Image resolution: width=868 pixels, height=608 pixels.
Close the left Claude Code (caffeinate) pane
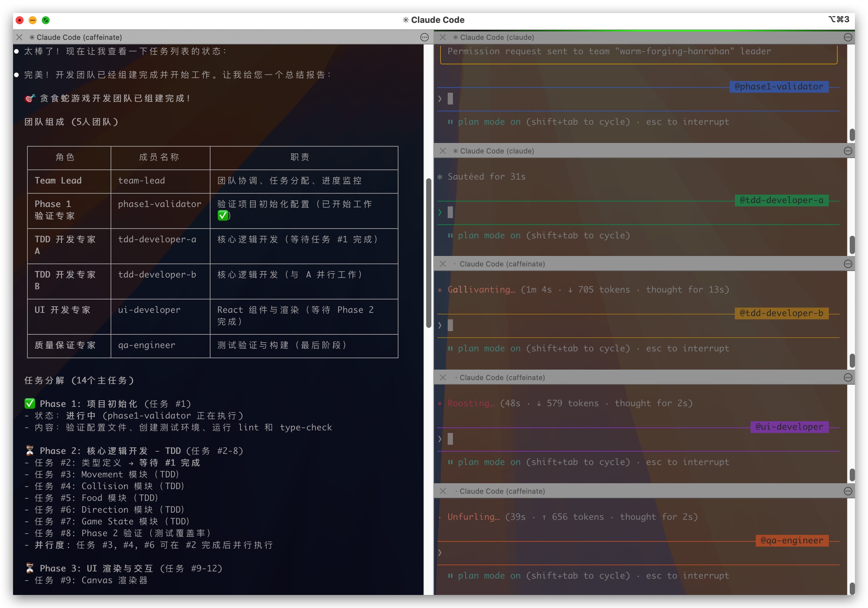pyautogui.click(x=19, y=37)
